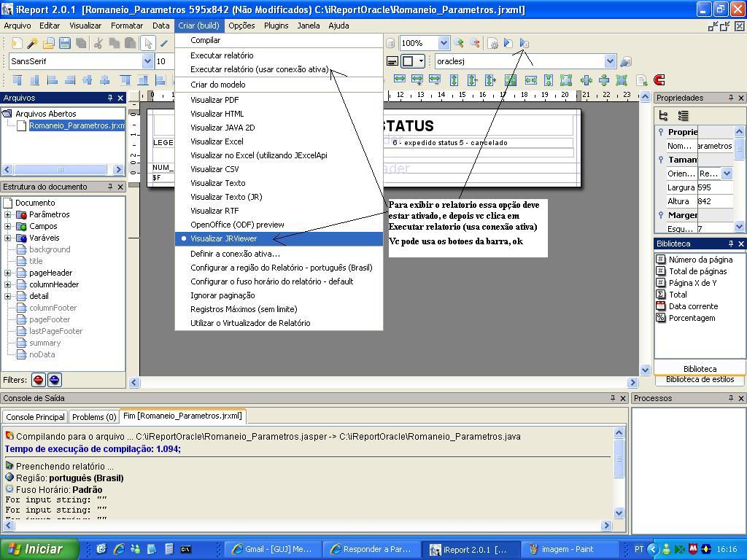Screen dimensions: 747x560
Task: Open the Orientation dropdown in Propriedades
Action: (x=727, y=174)
